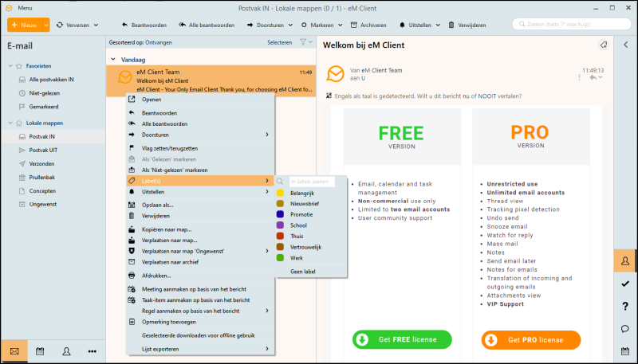
Task: Click the Markeren toolbar button
Action: point(317,25)
